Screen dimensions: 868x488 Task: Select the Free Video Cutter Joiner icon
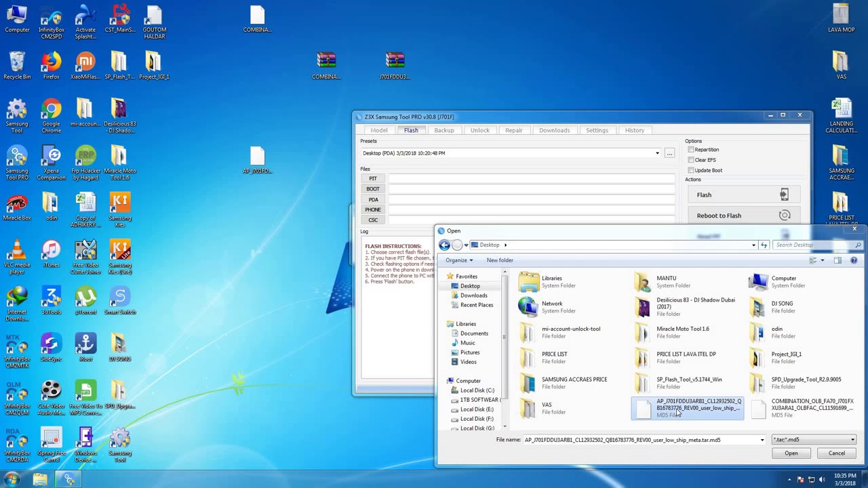coord(85,256)
